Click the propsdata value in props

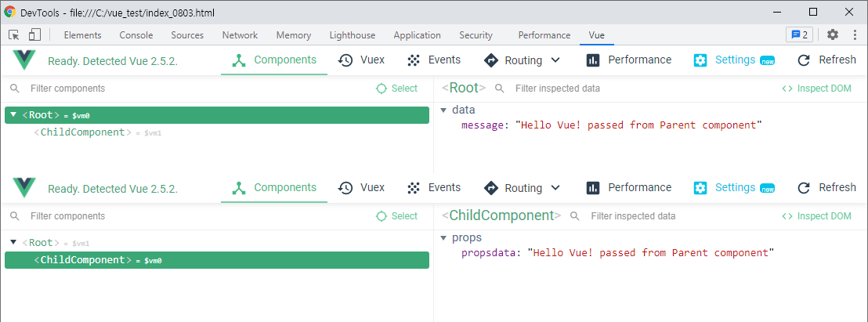coord(651,253)
